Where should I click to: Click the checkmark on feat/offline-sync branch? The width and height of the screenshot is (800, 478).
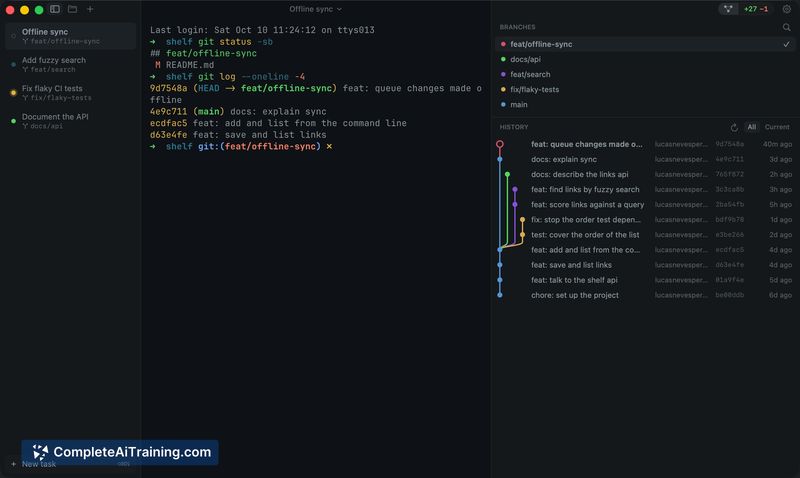click(x=786, y=44)
